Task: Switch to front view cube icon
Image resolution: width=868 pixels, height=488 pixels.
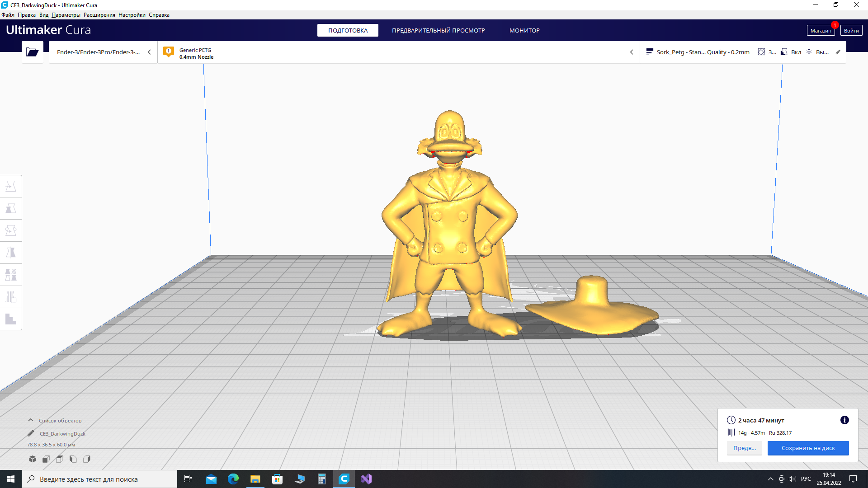Action: (46, 459)
